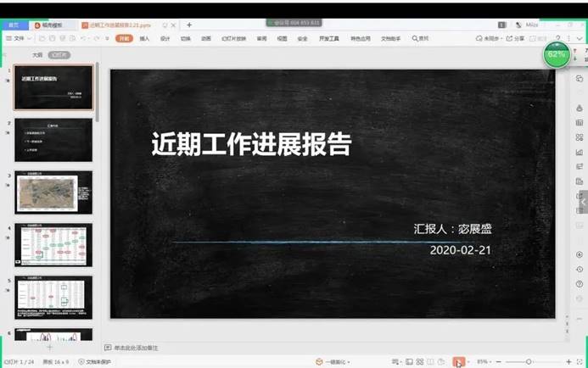The width and height of the screenshot is (588, 368).
Task: Open the zoom percentage 85% dropdown
Action: (483, 362)
